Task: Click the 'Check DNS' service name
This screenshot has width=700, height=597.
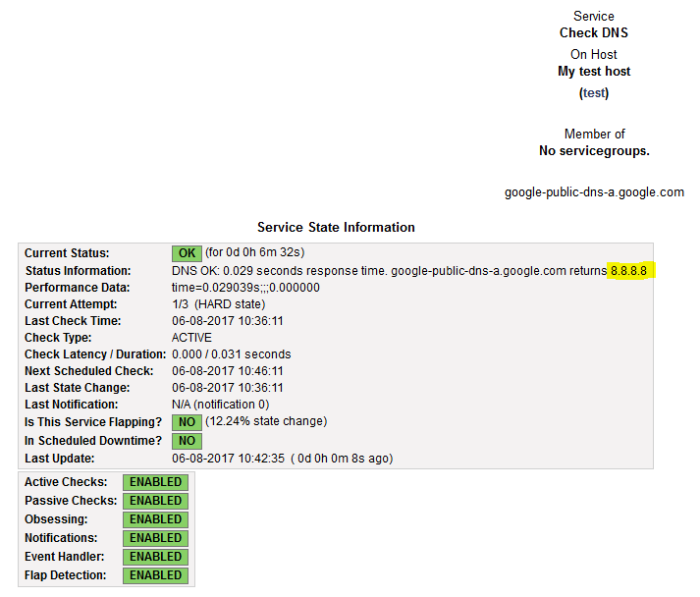Action: click(594, 32)
